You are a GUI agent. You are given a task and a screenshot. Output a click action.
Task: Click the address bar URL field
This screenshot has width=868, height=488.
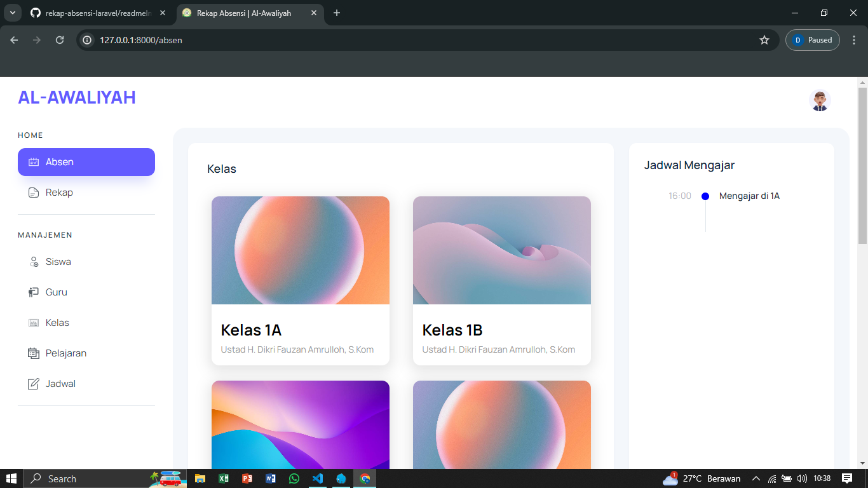[x=419, y=40]
